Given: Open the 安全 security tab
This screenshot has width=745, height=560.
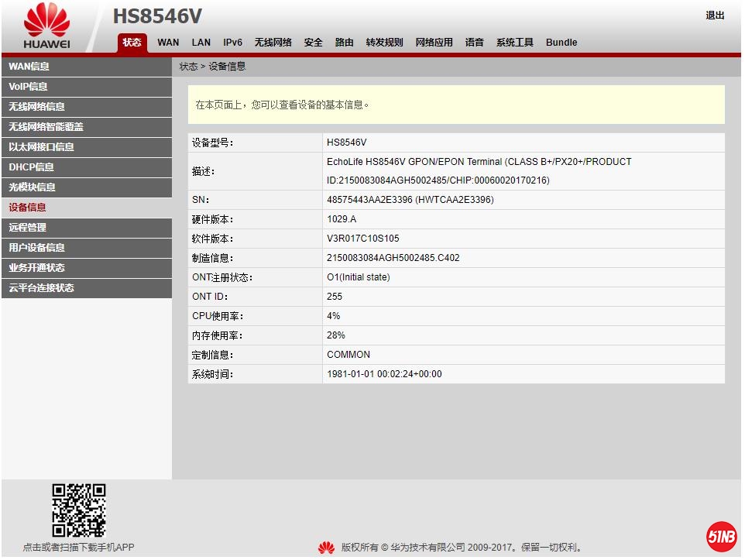Looking at the screenshot, I should pos(313,43).
